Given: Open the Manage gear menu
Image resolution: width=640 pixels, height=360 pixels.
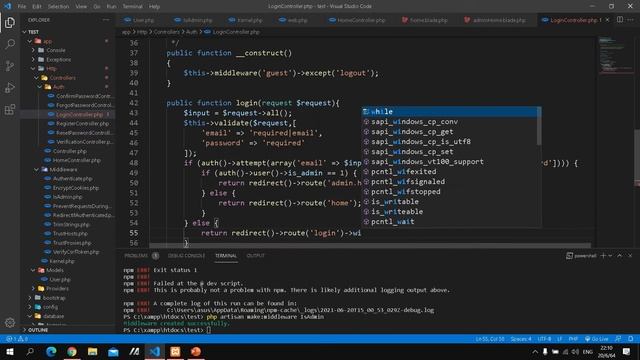Looking at the screenshot, I should pos(10,322).
